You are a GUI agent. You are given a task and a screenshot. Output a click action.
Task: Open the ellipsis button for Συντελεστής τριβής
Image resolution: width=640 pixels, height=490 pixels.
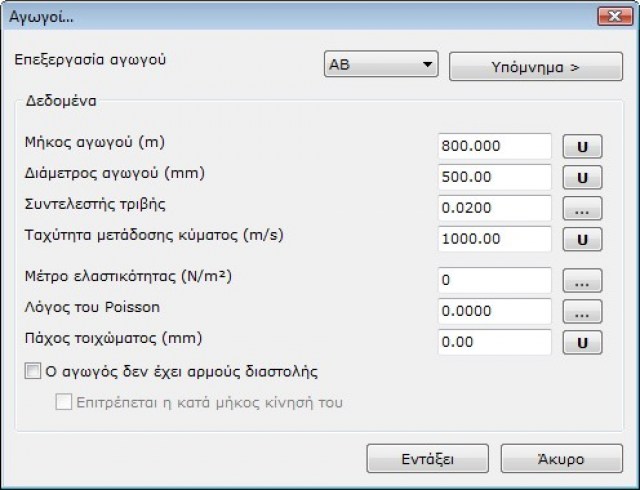point(581,208)
